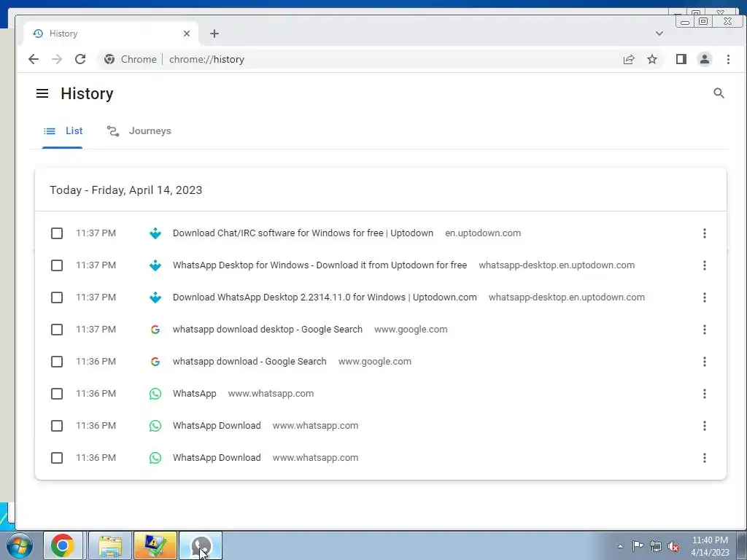
Task: Click the WhatsApp taskbar icon
Action: pos(201,545)
